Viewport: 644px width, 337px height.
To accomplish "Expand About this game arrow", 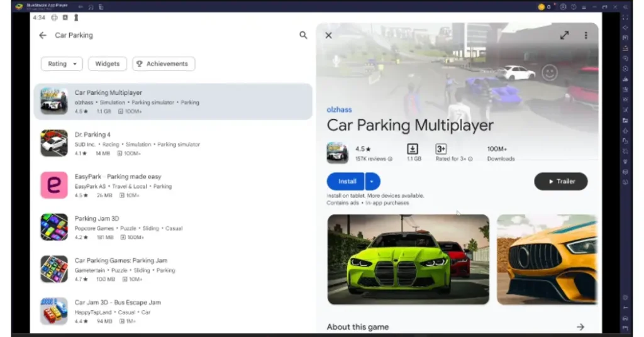I will tap(580, 327).
